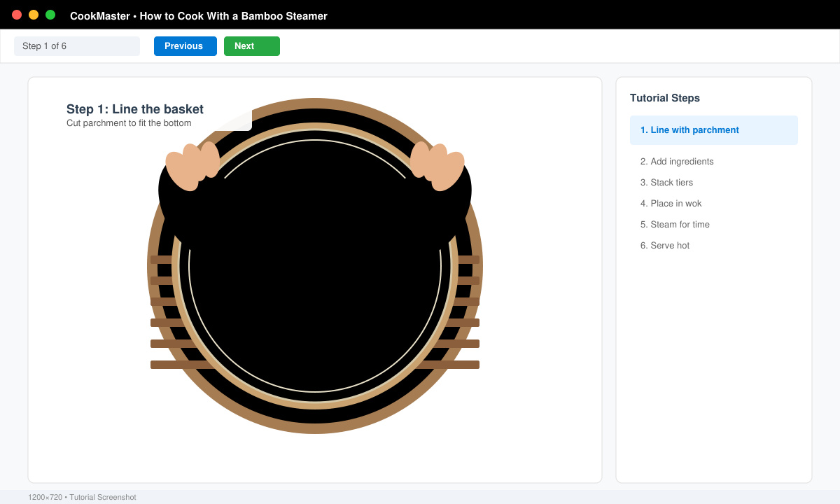Go to the Previous step
The image size is (840, 504).
click(185, 46)
